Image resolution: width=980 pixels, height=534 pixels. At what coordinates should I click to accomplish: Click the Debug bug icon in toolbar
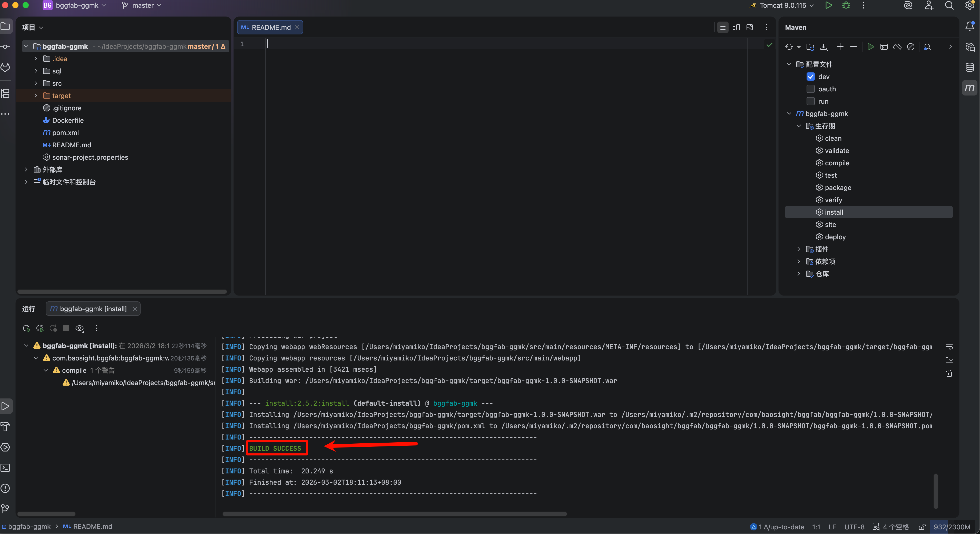[846, 5]
